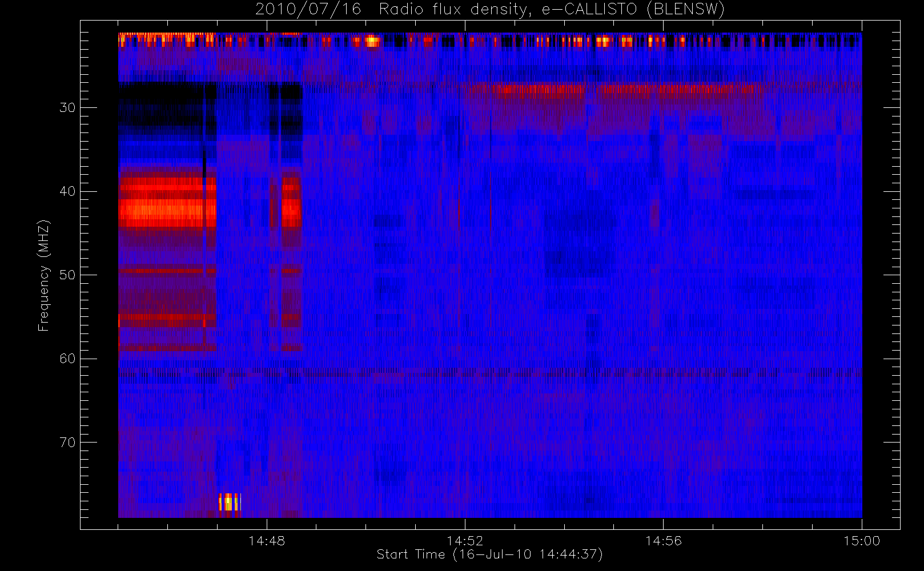Click the '14:52' time tick label

tap(465, 541)
